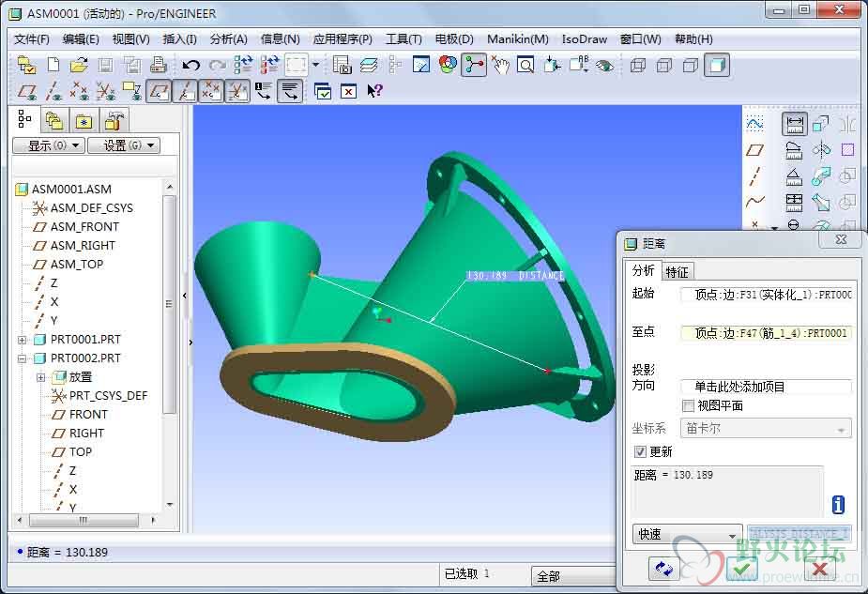Toggle shaded display mode icon

716,66
